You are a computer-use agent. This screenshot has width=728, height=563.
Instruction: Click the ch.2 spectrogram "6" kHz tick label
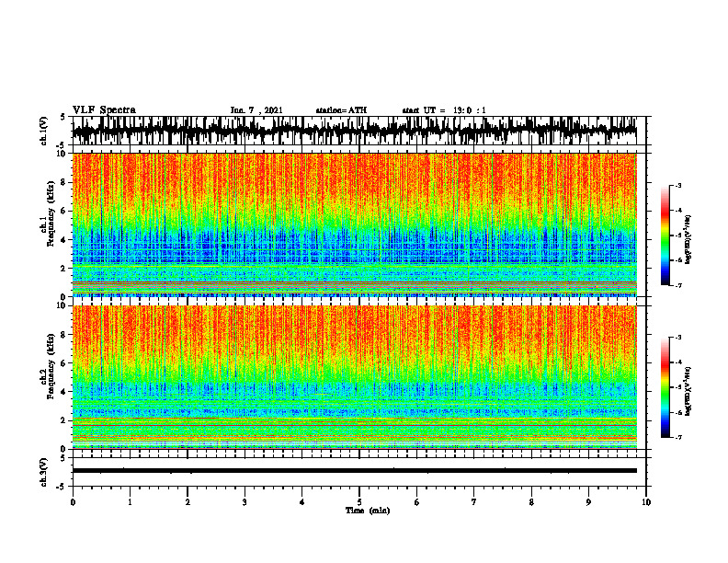click(x=64, y=363)
